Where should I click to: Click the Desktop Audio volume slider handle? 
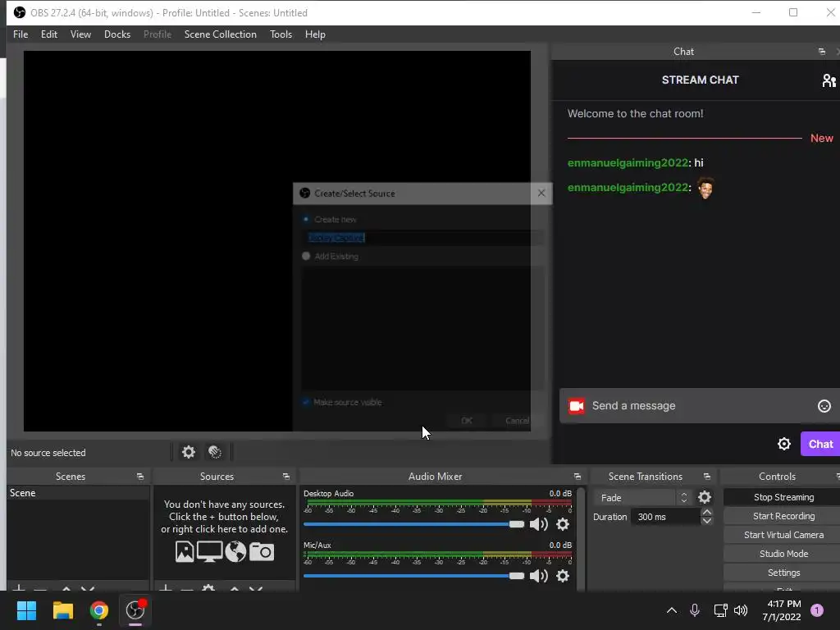tap(517, 524)
